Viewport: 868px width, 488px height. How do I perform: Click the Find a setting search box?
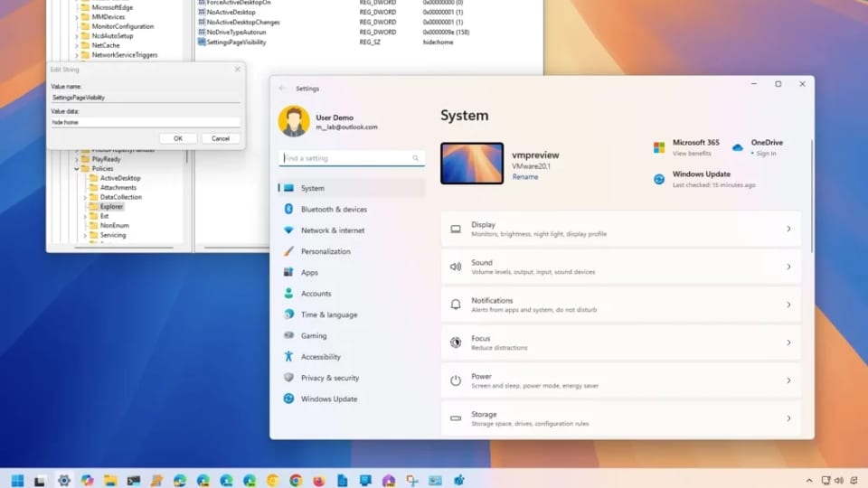[x=352, y=158]
